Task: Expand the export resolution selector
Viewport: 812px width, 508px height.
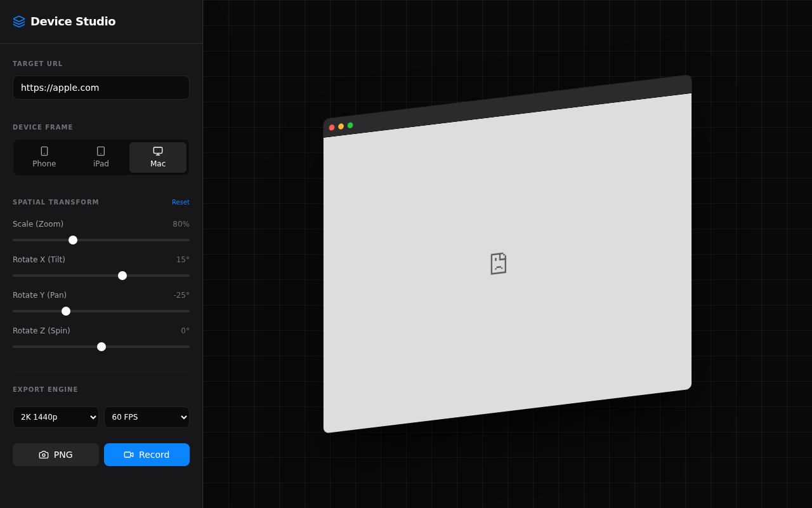Action: [56, 417]
